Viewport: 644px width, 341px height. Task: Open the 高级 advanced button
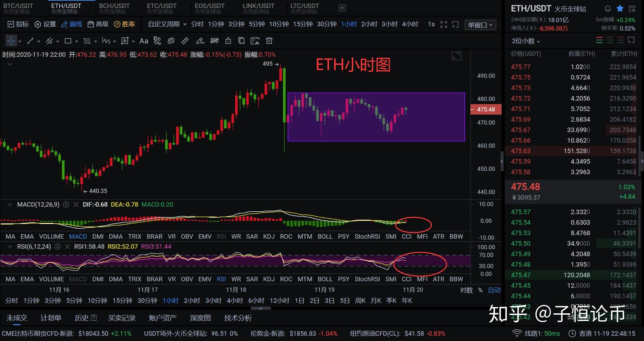98,24
